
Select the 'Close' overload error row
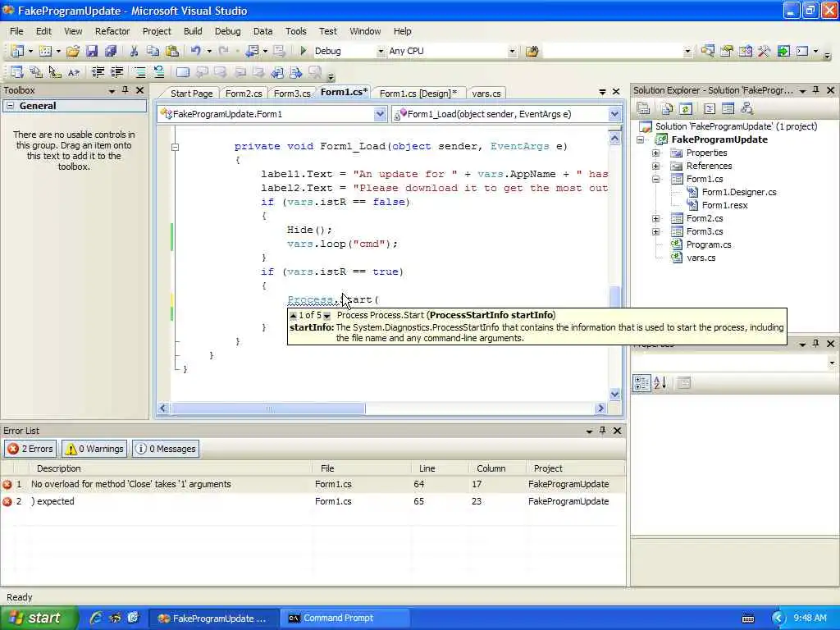pyautogui.click(x=313, y=484)
